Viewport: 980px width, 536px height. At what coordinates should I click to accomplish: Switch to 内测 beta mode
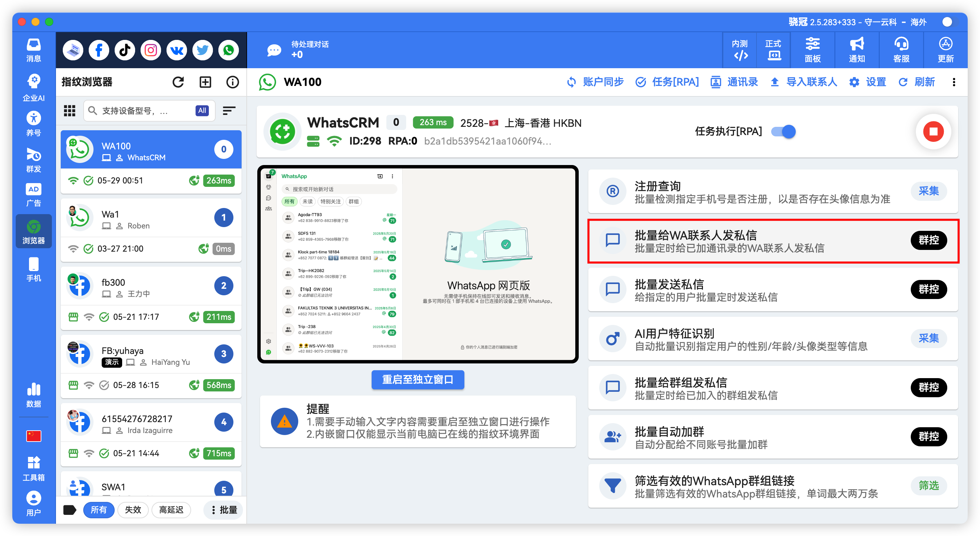740,50
